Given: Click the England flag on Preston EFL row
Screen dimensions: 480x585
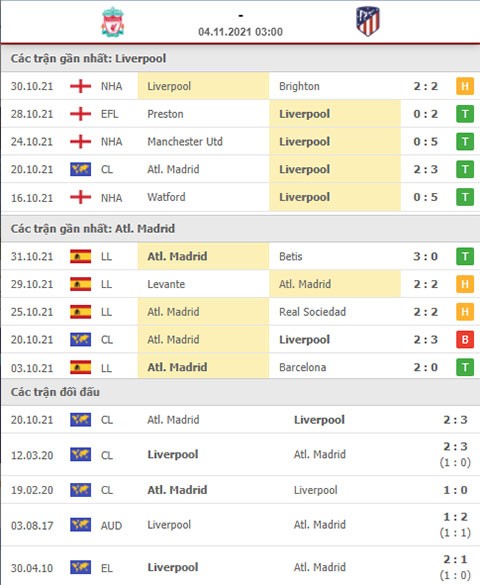Looking at the screenshot, I should tap(81, 114).
